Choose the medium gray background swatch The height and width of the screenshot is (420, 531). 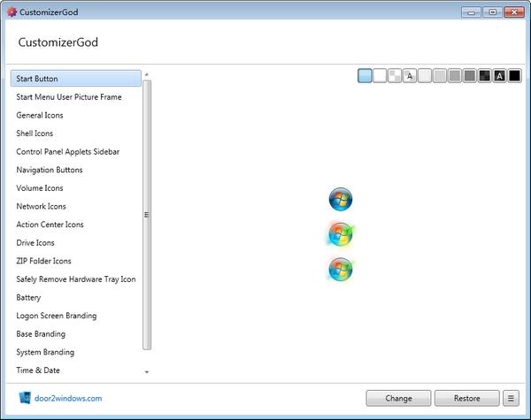455,76
